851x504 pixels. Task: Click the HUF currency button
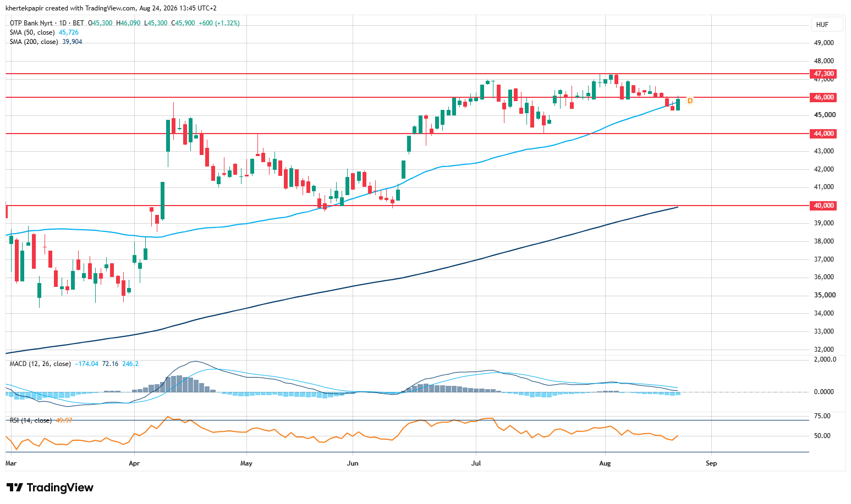pyautogui.click(x=826, y=25)
